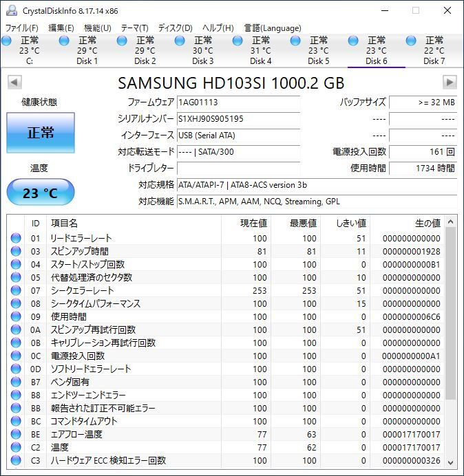The height and width of the screenshot is (476, 464).
Task: Click status orb for ID 08 シークタイムパフォーマンス
Action: [16, 303]
